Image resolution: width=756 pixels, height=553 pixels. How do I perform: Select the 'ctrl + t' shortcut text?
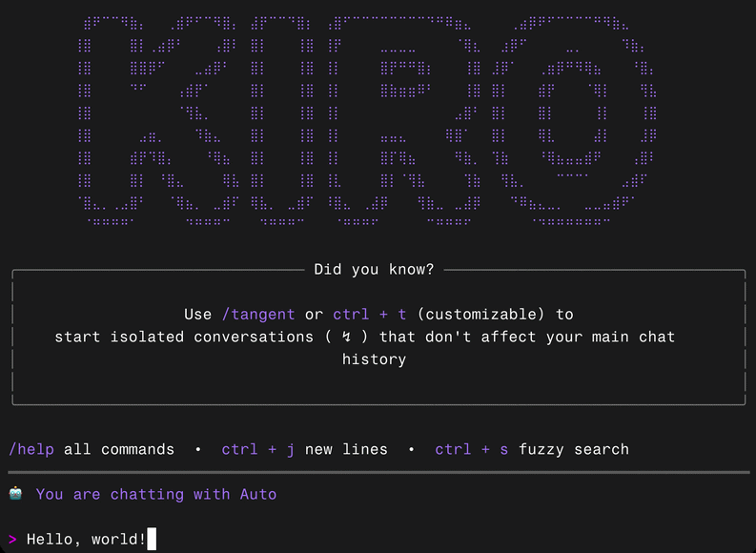(370, 315)
